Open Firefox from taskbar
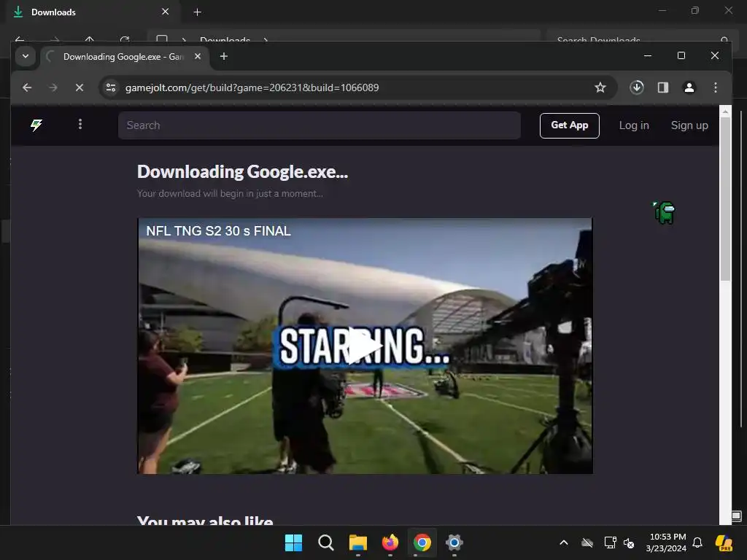747x560 pixels. click(x=390, y=542)
